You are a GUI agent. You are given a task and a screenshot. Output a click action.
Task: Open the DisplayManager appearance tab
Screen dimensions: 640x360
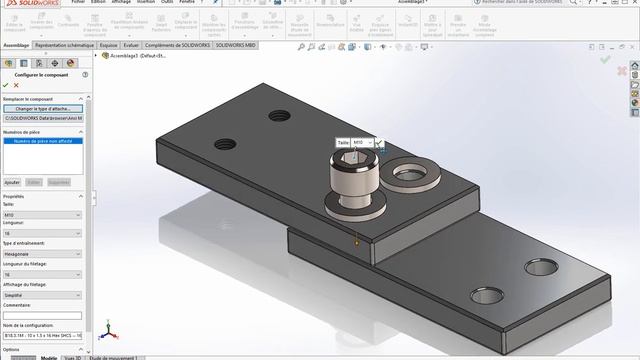point(70,63)
